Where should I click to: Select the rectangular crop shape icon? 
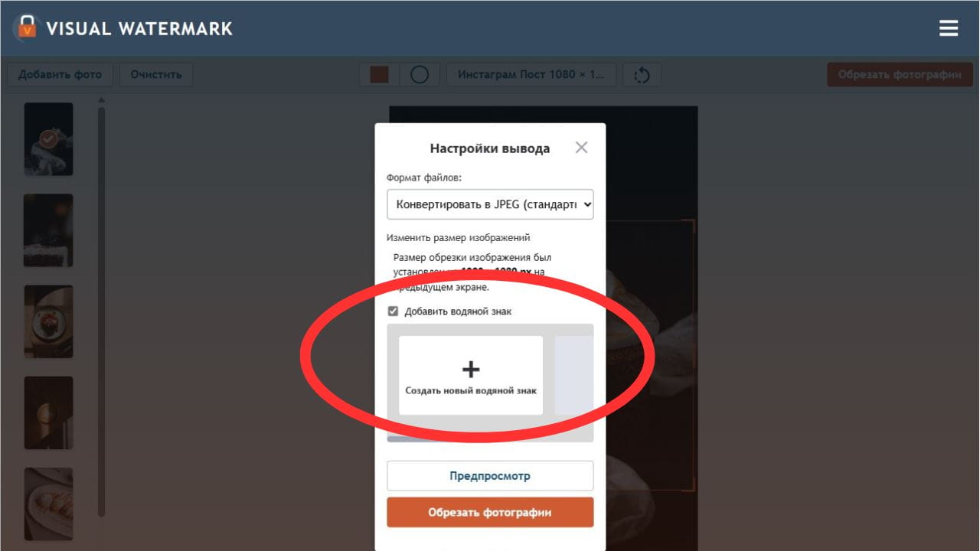(379, 74)
